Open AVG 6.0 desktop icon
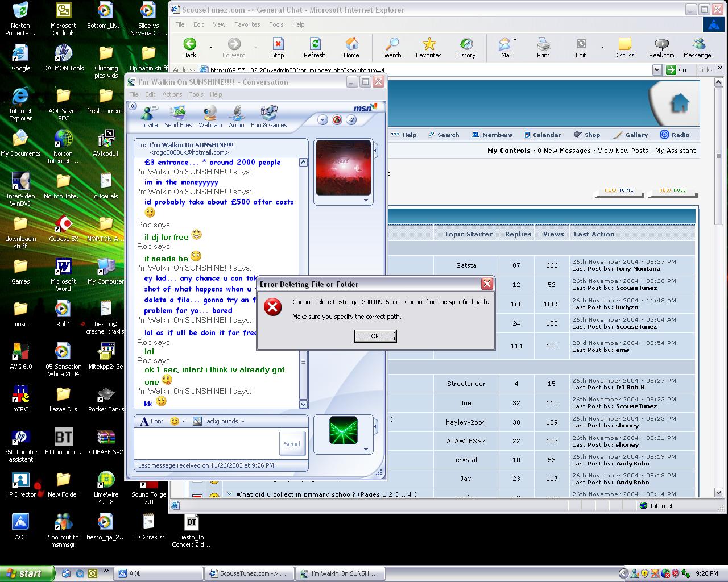728x582 pixels. click(20, 356)
